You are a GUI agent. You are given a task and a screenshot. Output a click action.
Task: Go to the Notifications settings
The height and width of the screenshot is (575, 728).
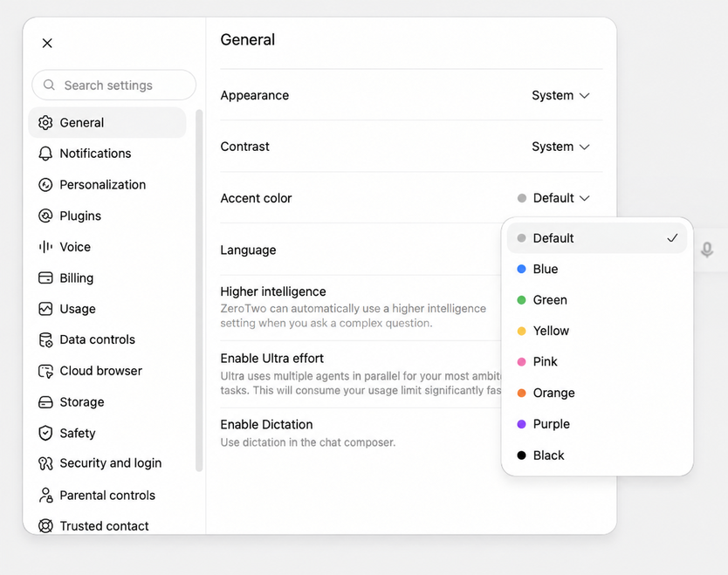pos(107,154)
